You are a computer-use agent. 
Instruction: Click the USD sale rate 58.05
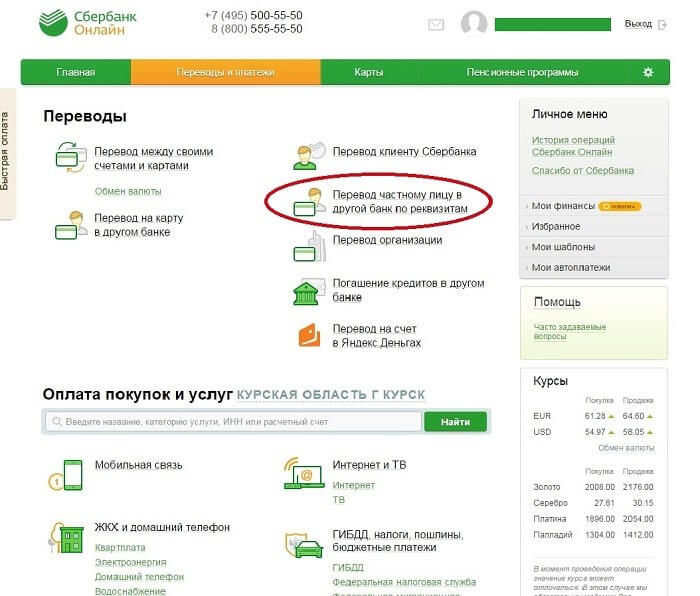coord(633,432)
